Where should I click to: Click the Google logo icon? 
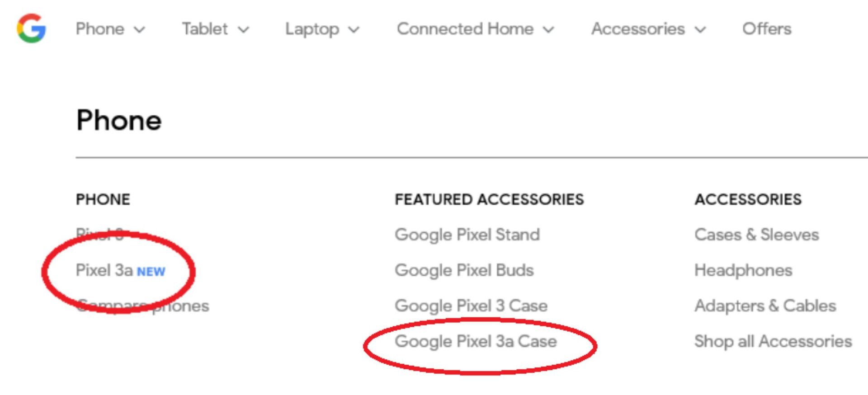tap(31, 28)
